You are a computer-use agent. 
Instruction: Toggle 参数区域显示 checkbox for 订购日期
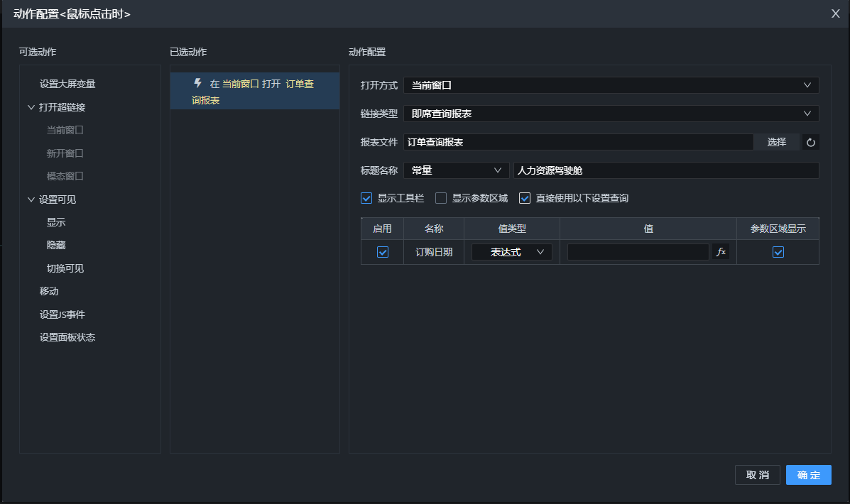click(778, 252)
